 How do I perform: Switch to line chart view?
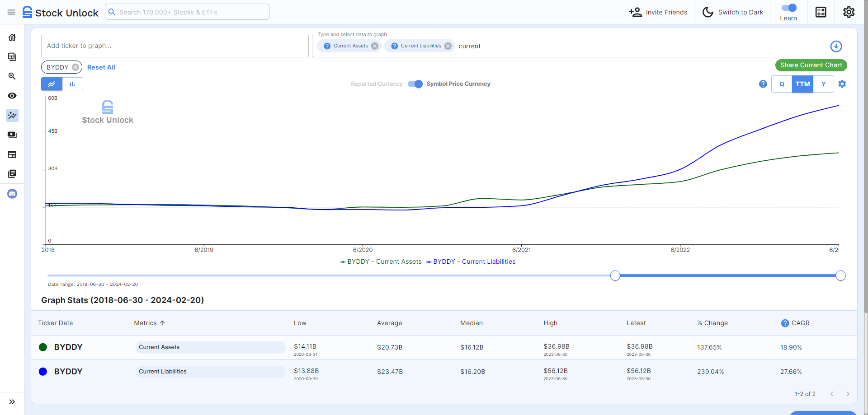coord(52,84)
